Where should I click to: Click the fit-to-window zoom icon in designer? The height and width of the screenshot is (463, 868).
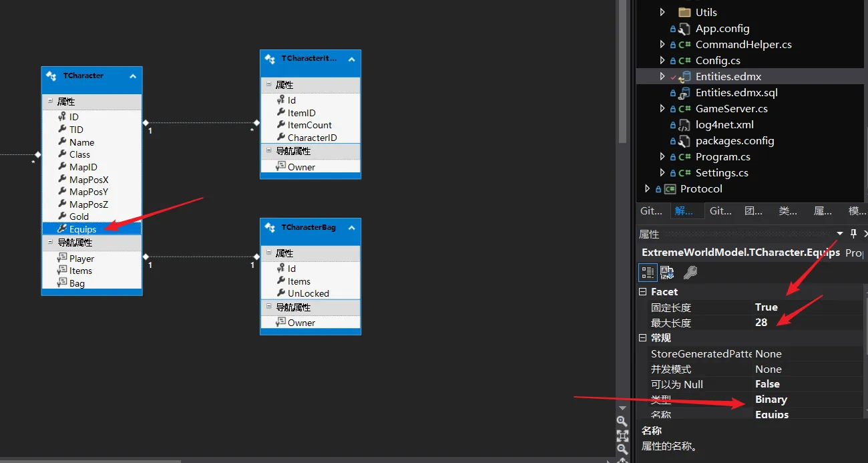(x=622, y=436)
